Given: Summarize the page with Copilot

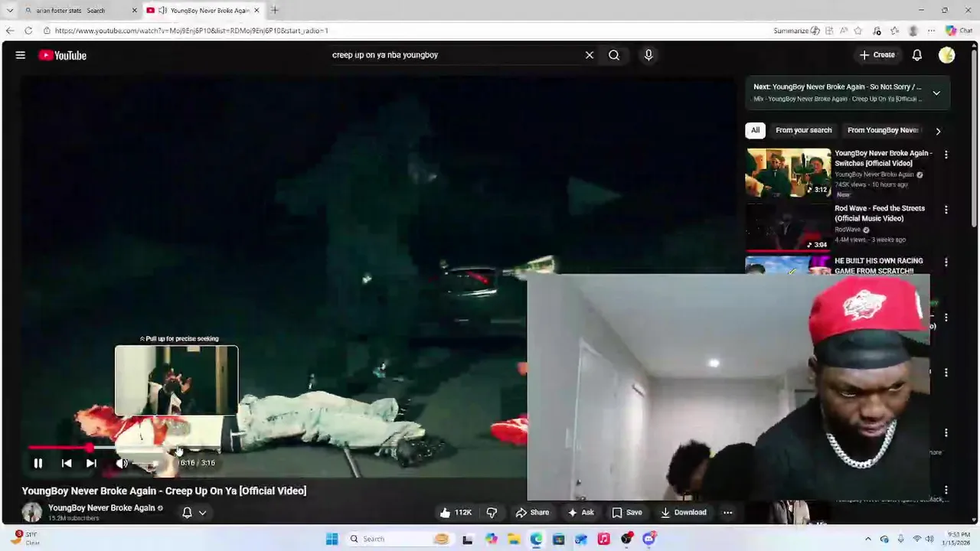Looking at the screenshot, I should click(797, 31).
